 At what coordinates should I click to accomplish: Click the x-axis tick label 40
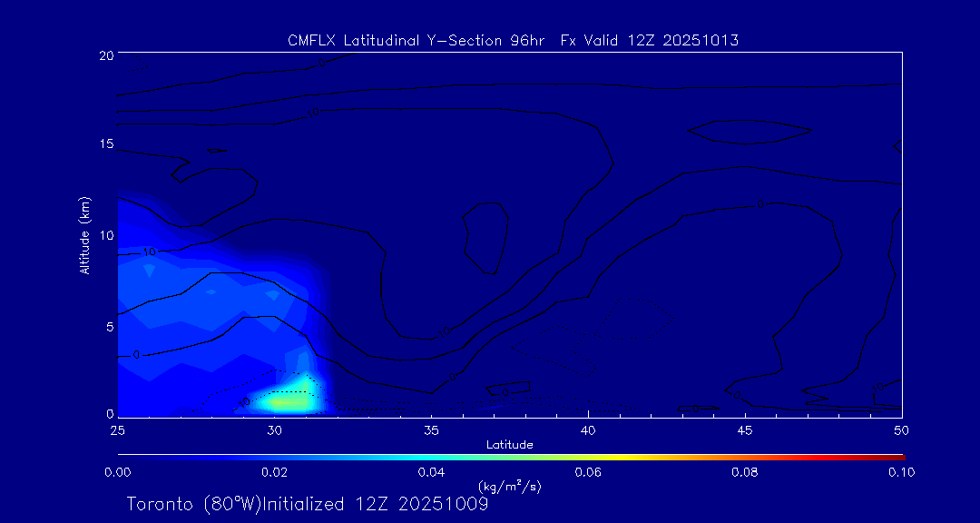click(x=588, y=429)
